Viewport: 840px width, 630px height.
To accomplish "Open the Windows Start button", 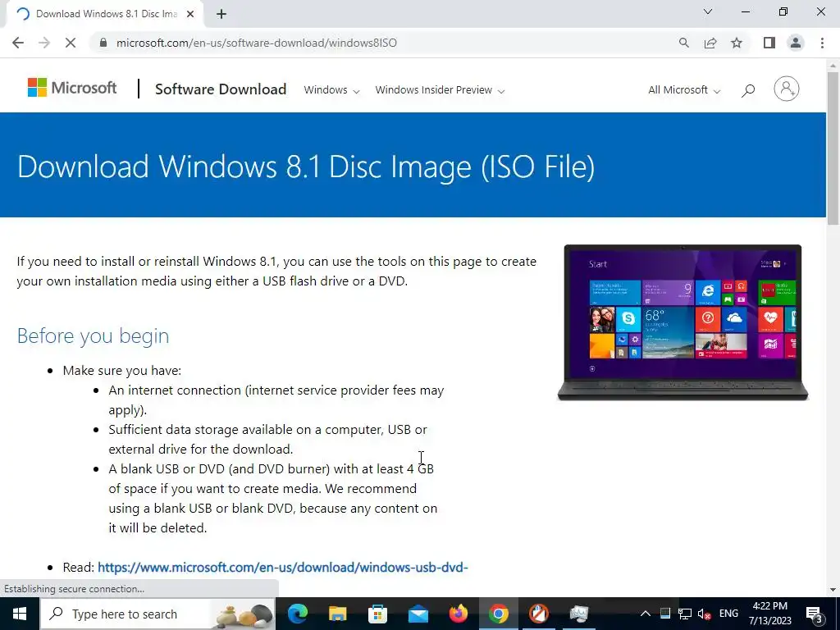I will (x=20, y=614).
